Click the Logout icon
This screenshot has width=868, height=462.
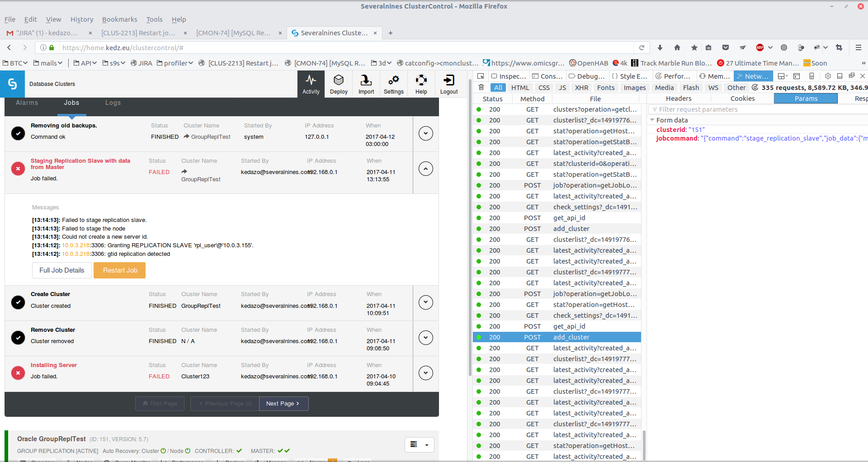[x=448, y=84]
